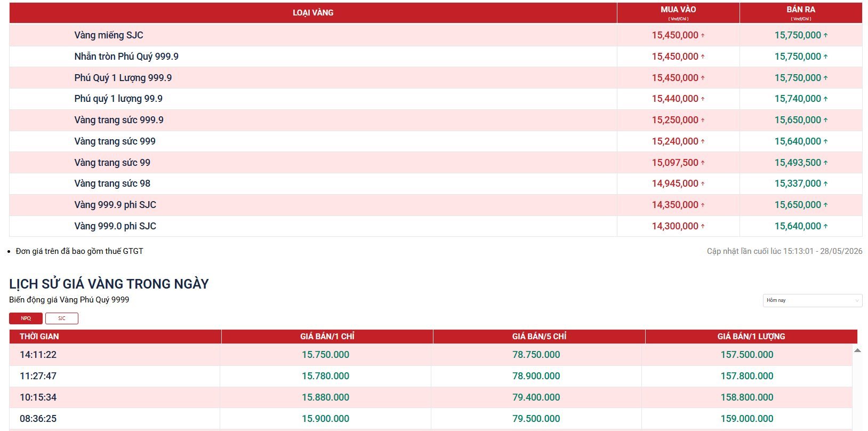Viewport: 868px width, 431px height.
Task: Select the 15.900.000 price at 08:36:25
Action: (x=326, y=419)
